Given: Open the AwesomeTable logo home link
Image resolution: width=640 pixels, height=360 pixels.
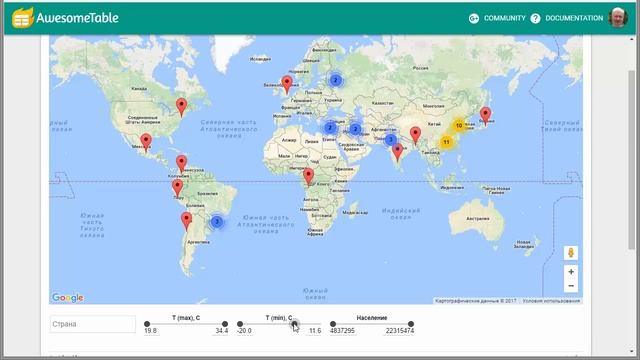Looking at the screenshot, I should click(65, 18).
